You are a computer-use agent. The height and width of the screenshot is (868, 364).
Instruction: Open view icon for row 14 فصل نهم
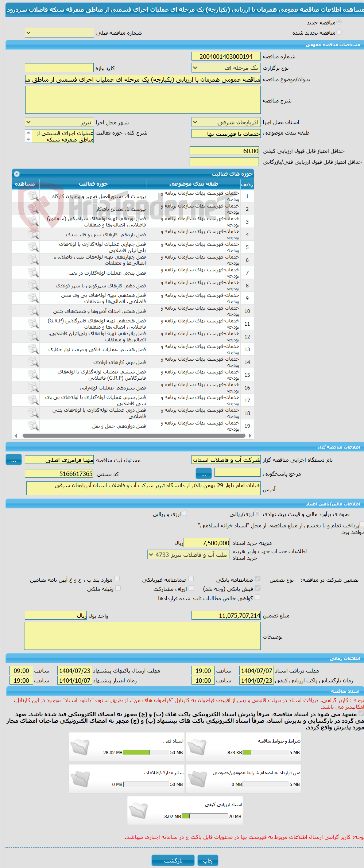33,362
